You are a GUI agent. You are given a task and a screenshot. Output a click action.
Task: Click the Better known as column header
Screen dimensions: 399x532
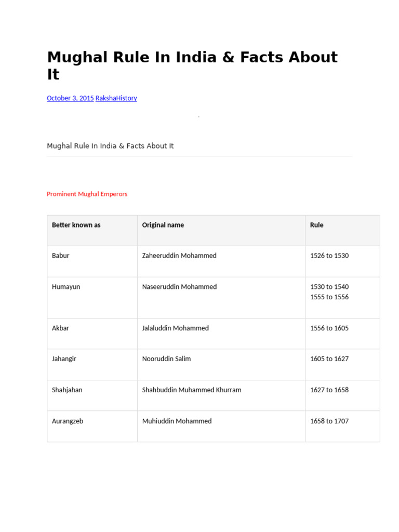coord(92,230)
